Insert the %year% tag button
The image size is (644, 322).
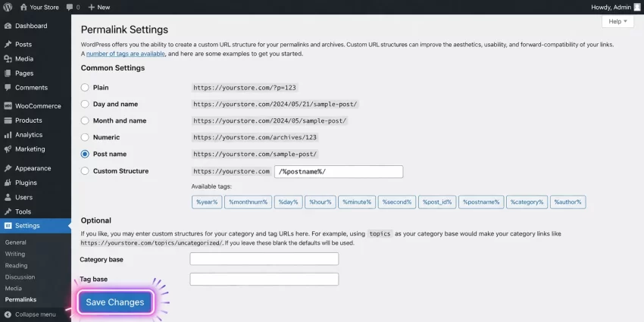[x=207, y=202]
